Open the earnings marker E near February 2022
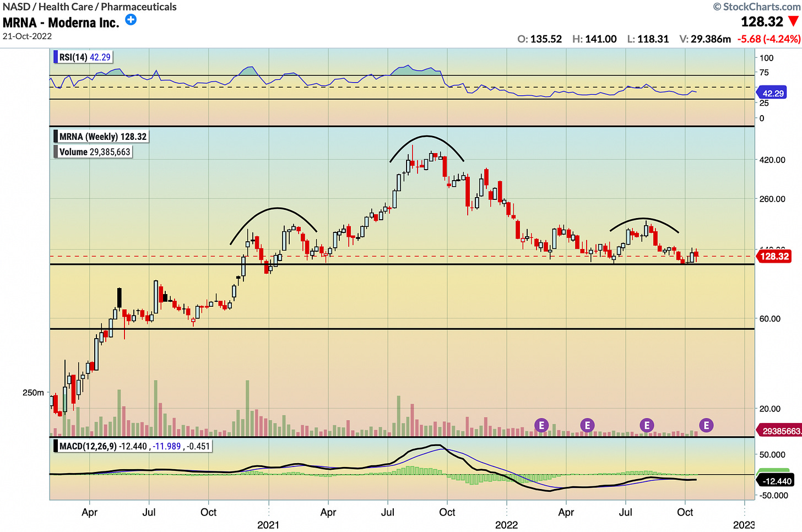Image resolution: width=802 pixels, height=532 pixels. [x=541, y=425]
